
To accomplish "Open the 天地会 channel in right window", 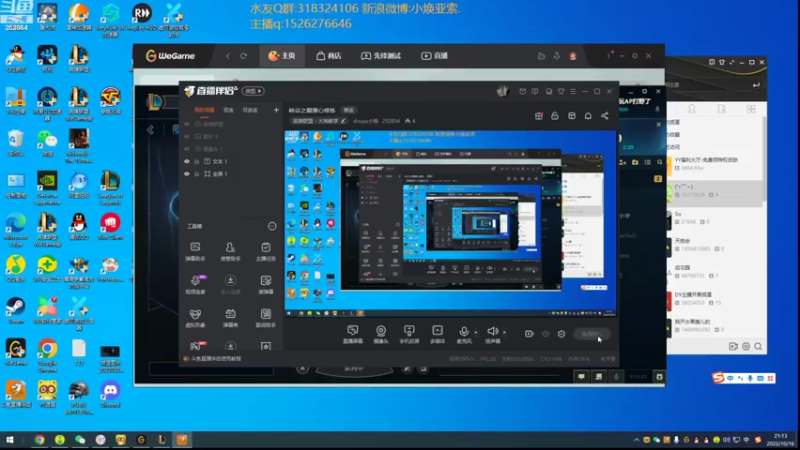I will [714, 244].
